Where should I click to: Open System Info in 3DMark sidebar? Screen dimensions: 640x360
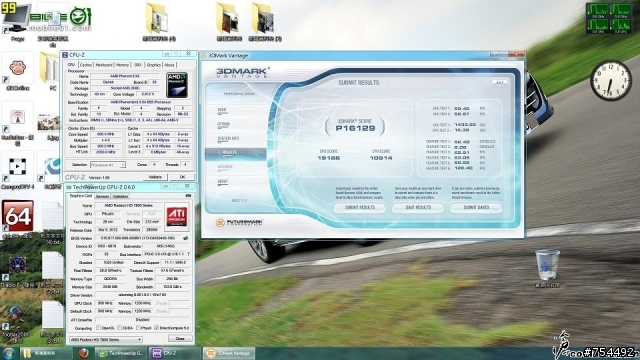pyautogui.click(x=228, y=139)
